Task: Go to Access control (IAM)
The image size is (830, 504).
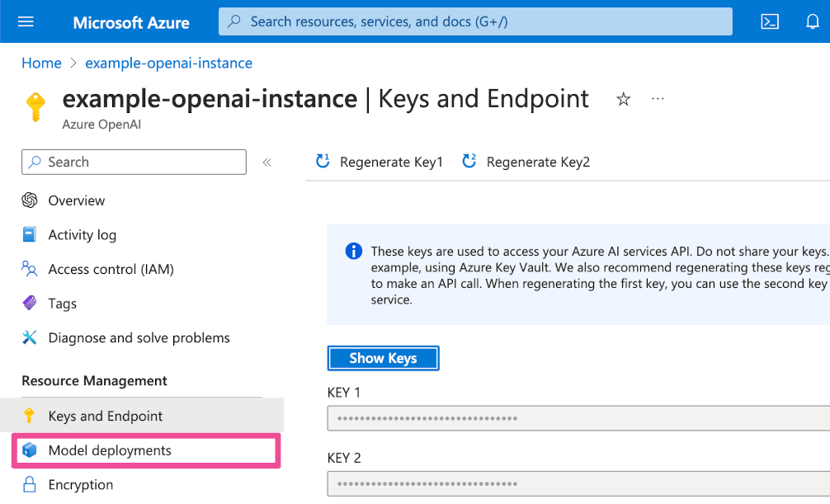Action: [111, 269]
